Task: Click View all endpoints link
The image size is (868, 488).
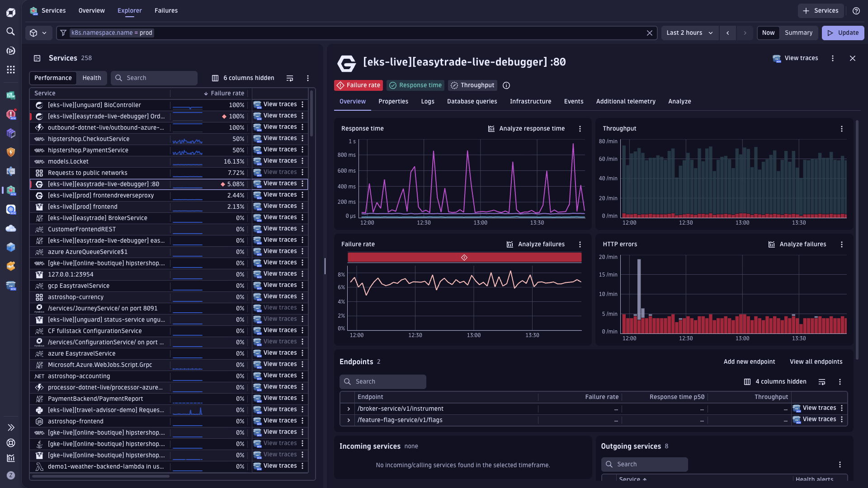Action: [x=816, y=362]
